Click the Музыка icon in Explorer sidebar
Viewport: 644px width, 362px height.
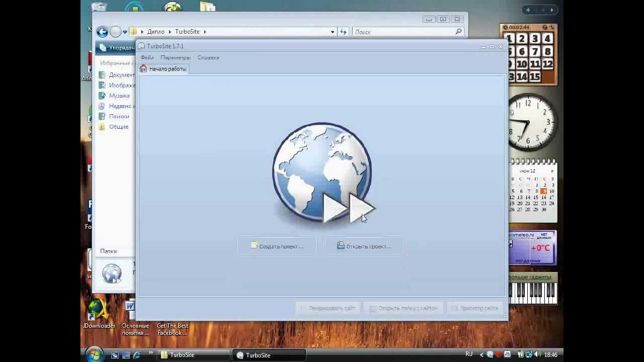[x=102, y=96]
